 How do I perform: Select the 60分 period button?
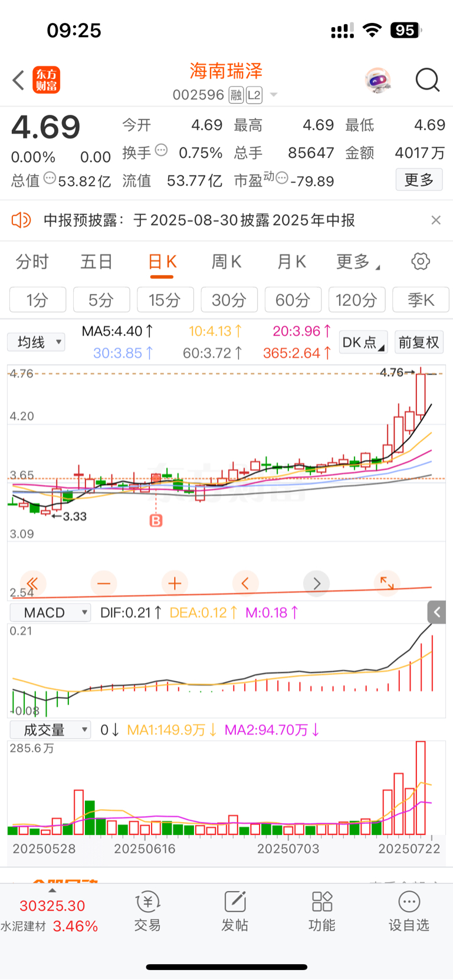point(293,300)
